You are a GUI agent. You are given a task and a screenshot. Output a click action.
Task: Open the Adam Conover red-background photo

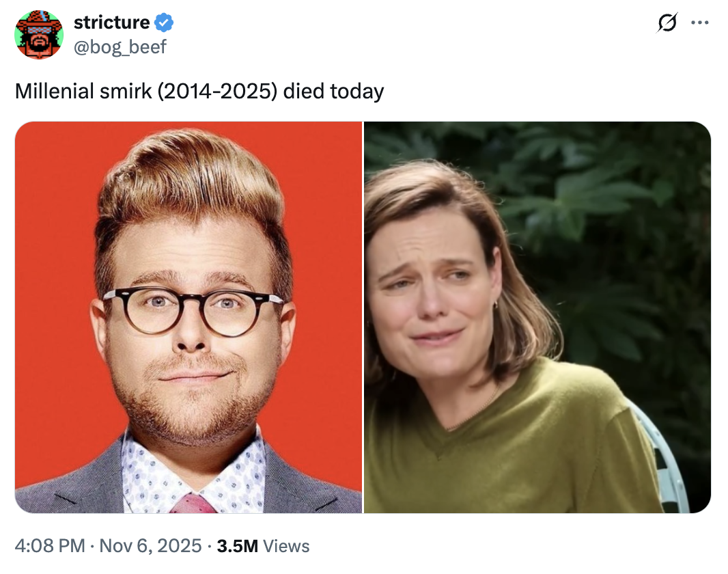[188, 317]
